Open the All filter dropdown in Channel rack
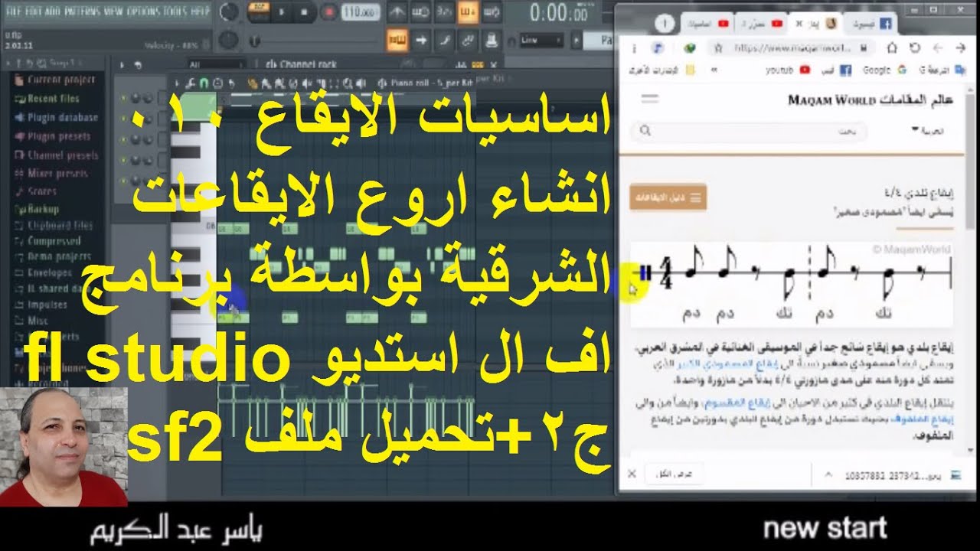Image resolution: width=980 pixels, height=551 pixels. click(x=217, y=65)
